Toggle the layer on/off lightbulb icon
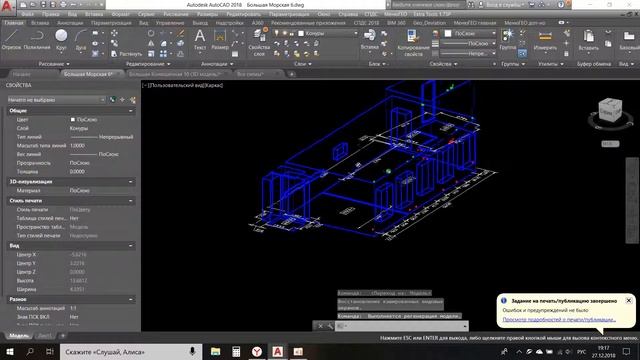Screen dimensions: 640x360 [277, 33]
